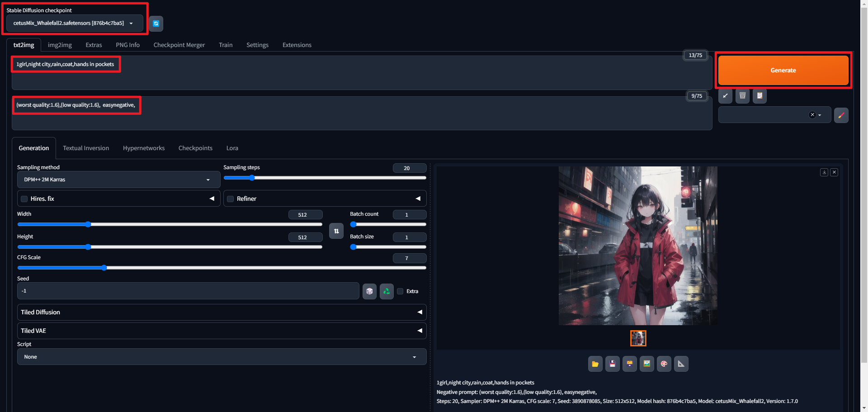Select the generated image thumbnail
The height and width of the screenshot is (412, 868).
click(x=638, y=338)
